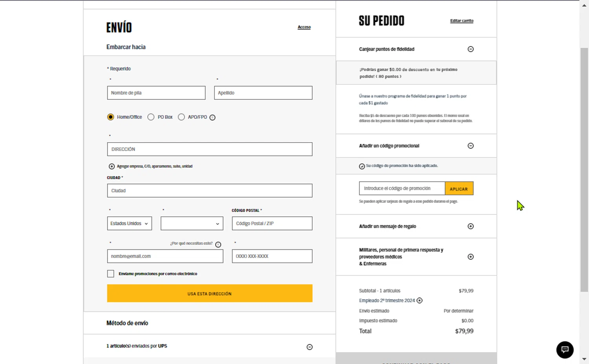Select the Home/Office radio button
589x364 pixels.
111,117
